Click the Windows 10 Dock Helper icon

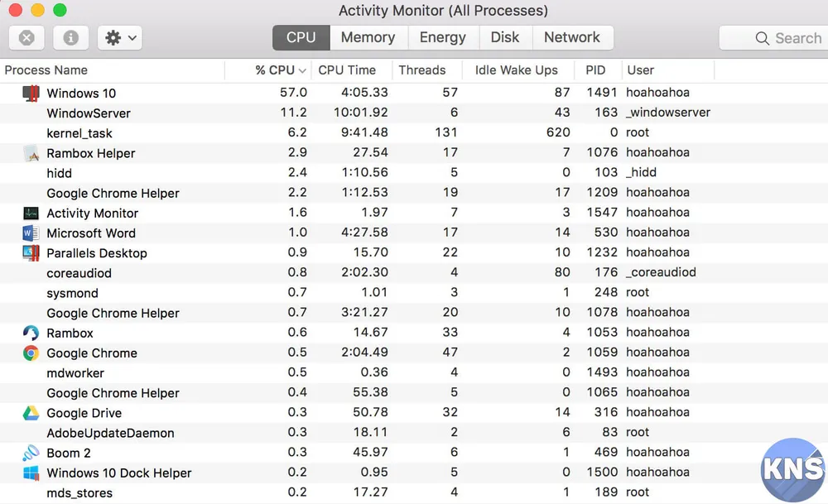(x=31, y=473)
